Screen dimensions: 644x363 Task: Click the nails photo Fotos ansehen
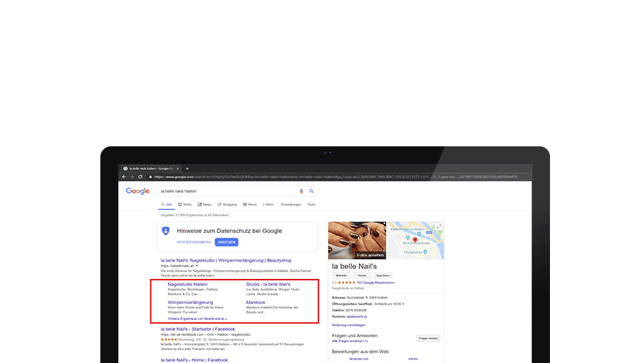(x=357, y=240)
